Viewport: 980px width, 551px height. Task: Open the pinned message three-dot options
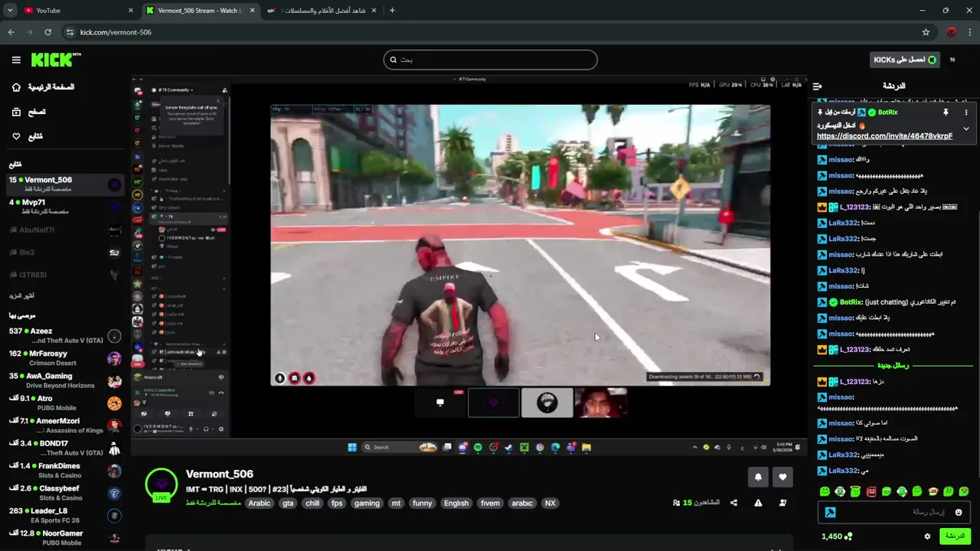[966, 112]
